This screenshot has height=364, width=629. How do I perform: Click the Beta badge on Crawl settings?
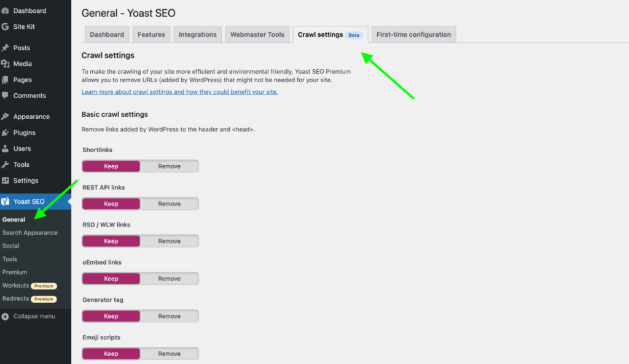point(354,35)
